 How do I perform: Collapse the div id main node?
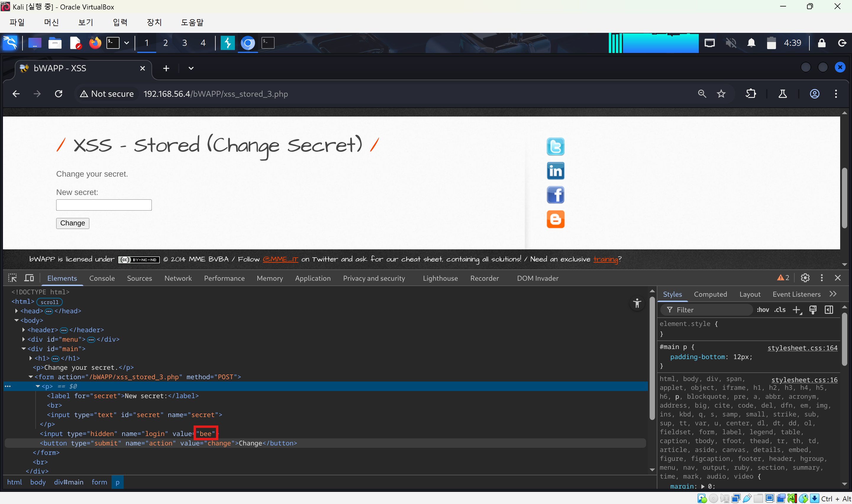pyautogui.click(x=23, y=349)
